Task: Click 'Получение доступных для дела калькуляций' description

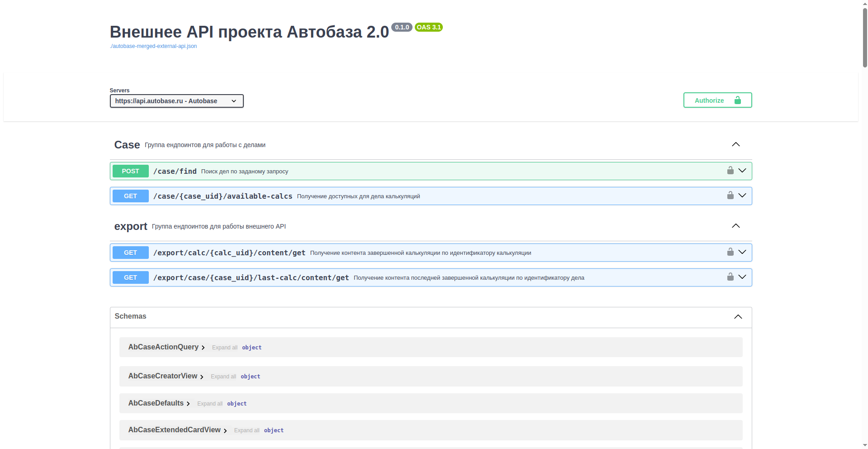Action: pyautogui.click(x=359, y=196)
